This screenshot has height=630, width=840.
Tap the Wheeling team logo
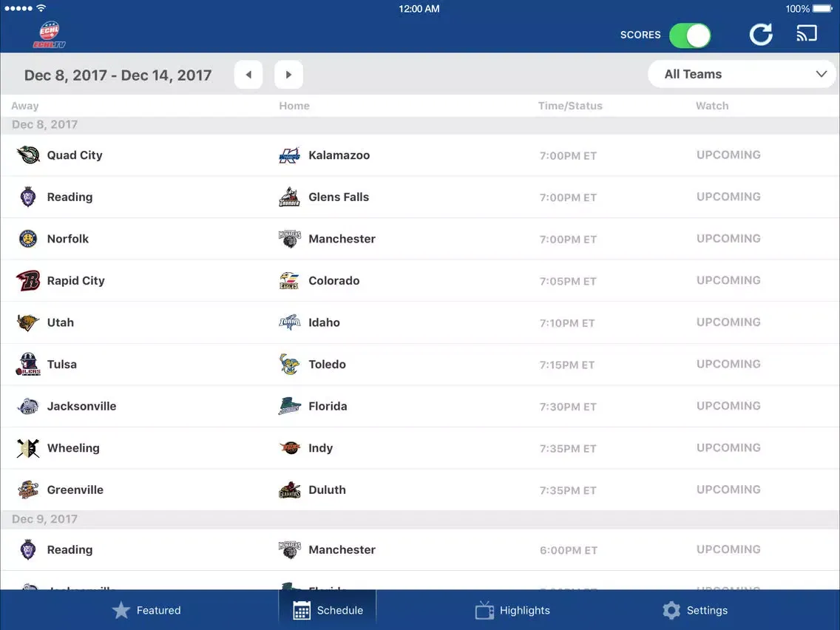pos(28,448)
